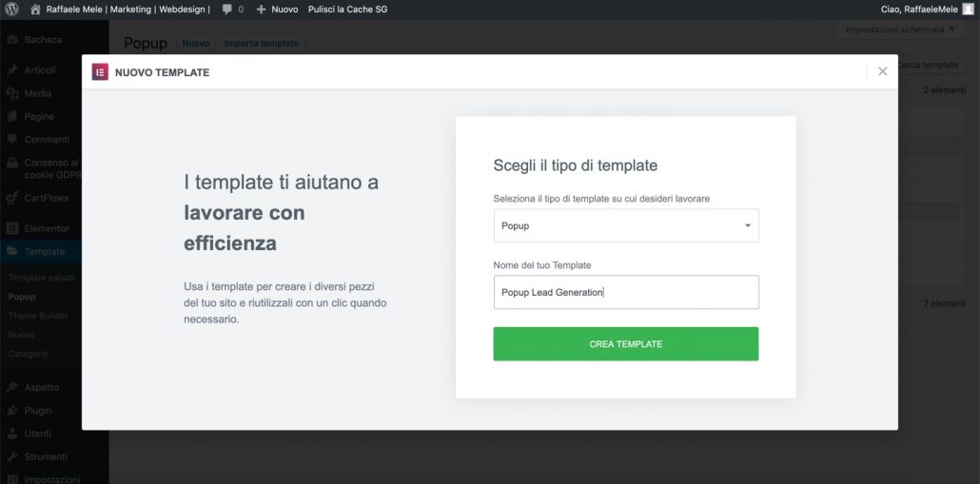Click the Impostazioni icon in sidebar

11,479
